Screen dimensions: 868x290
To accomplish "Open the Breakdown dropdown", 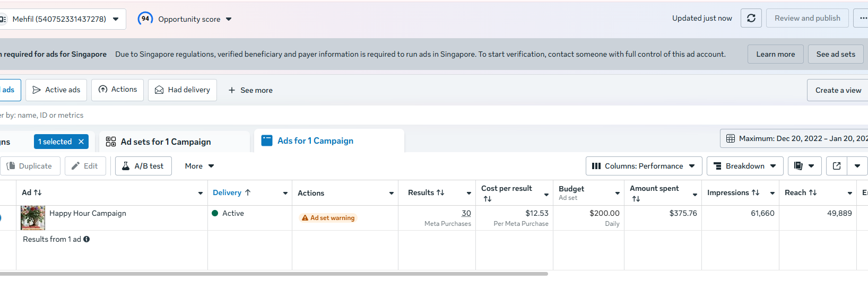I will tap(745, 166).
